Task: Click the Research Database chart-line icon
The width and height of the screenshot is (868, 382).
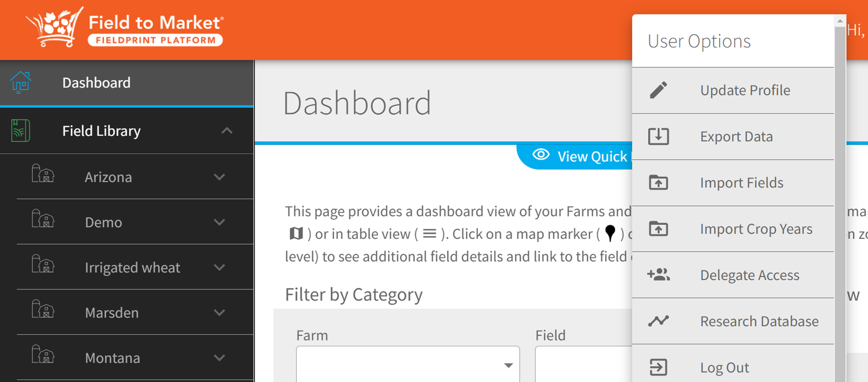Action: 659,321
